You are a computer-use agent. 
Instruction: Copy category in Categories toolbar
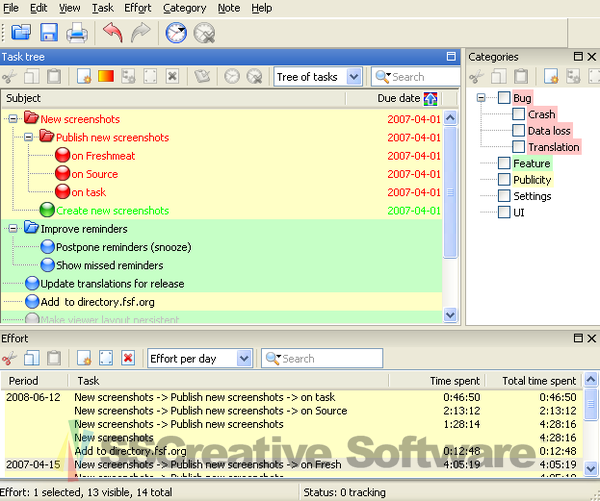(498, 77)
